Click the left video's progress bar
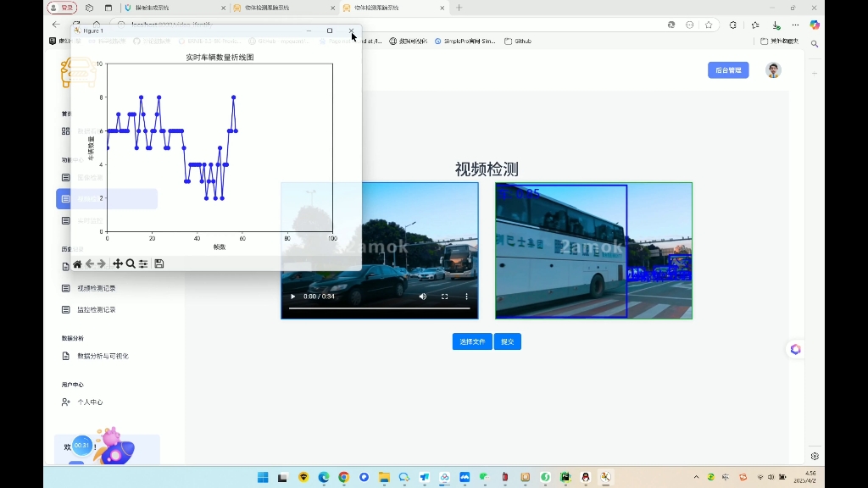Viewport: 868px width, 488px height. [x=379, y=308]
